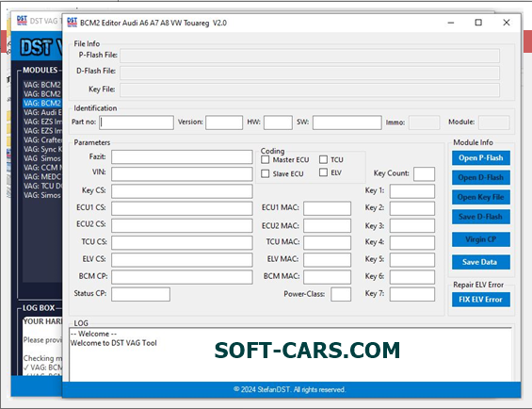Click the Key File path field
Image resolution: width=532 pixels, height=409 pixels.
pyautogui.click(x=310, y=90)
